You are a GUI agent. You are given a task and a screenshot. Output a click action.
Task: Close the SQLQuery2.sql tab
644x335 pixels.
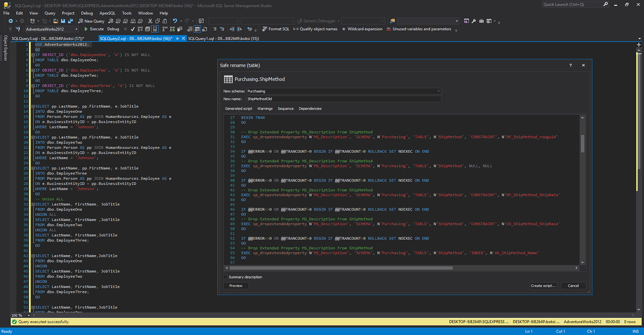click(183, 39)
